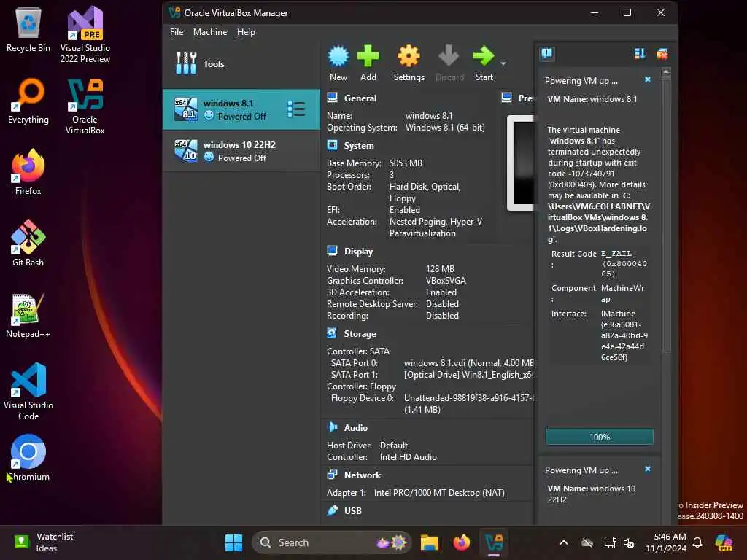Open Watchlist Ideas widget
The width and height of the screenshot is (747, 560).
(42, 542)
